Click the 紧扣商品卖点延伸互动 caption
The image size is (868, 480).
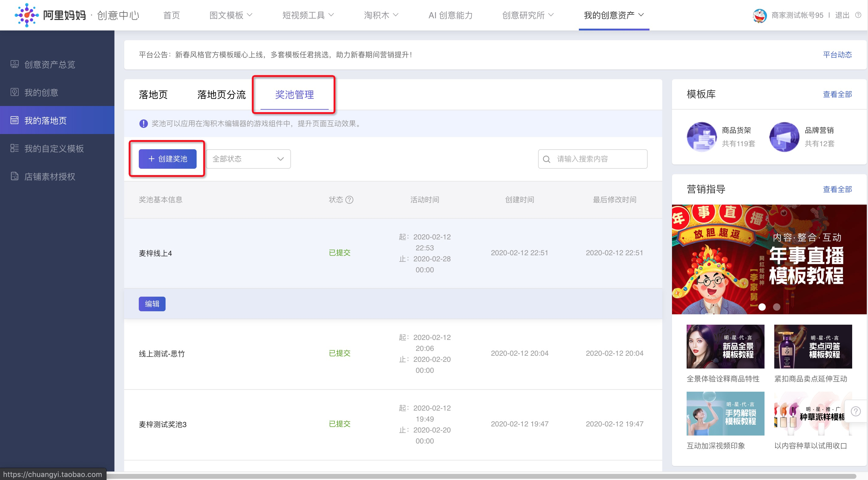pos(811,379)
